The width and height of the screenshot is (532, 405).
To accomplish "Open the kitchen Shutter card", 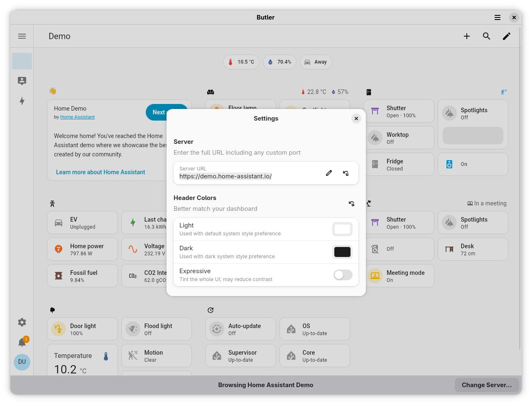I will [399, 111].
